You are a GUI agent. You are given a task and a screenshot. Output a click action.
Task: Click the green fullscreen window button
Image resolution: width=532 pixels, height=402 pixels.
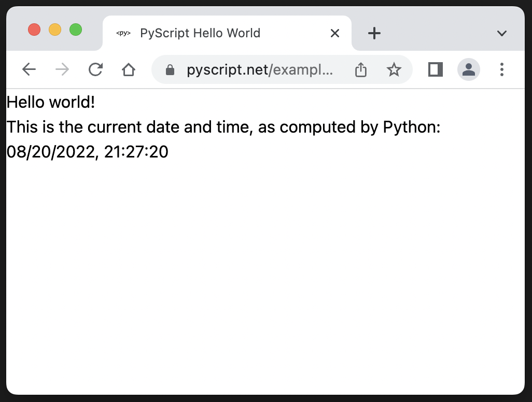[76, 30]
